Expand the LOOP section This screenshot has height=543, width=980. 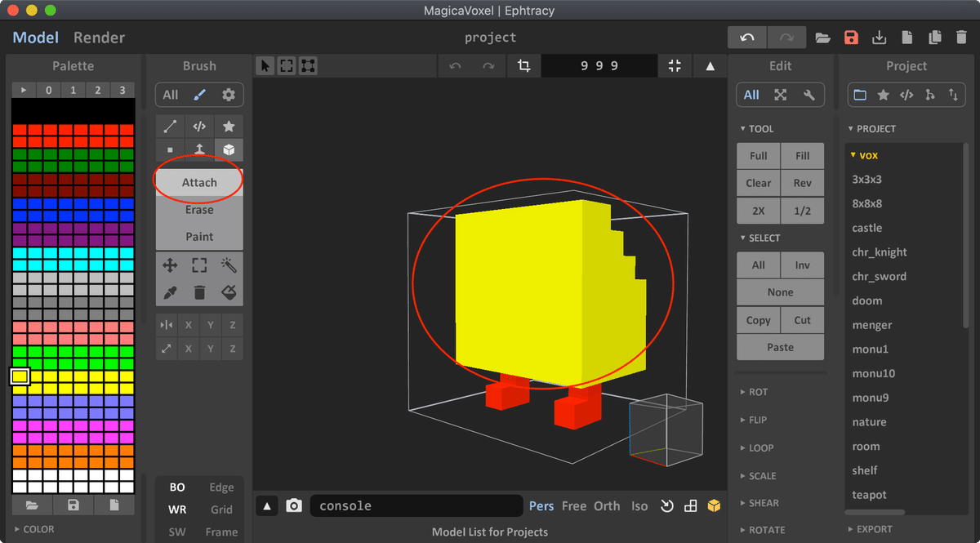click(x=756, y=447)
